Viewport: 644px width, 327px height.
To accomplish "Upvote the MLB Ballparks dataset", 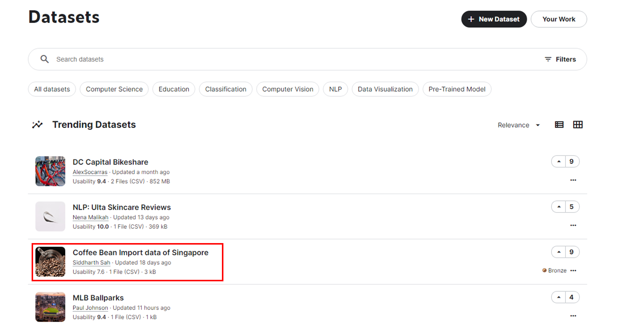I will coord(559,297).
